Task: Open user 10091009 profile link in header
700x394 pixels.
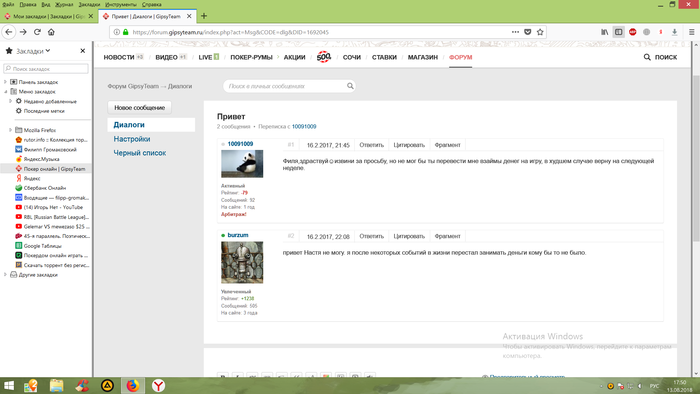Action: click(304, 127)
